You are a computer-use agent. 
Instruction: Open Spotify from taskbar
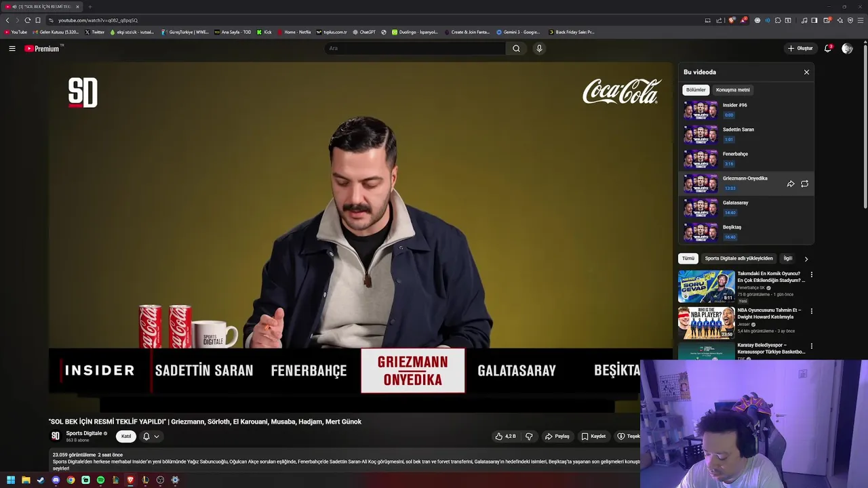click(x=100, y=480)
